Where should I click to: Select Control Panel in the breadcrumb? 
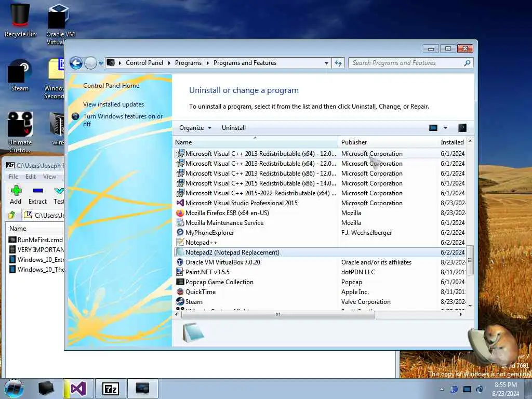point(144,63)
